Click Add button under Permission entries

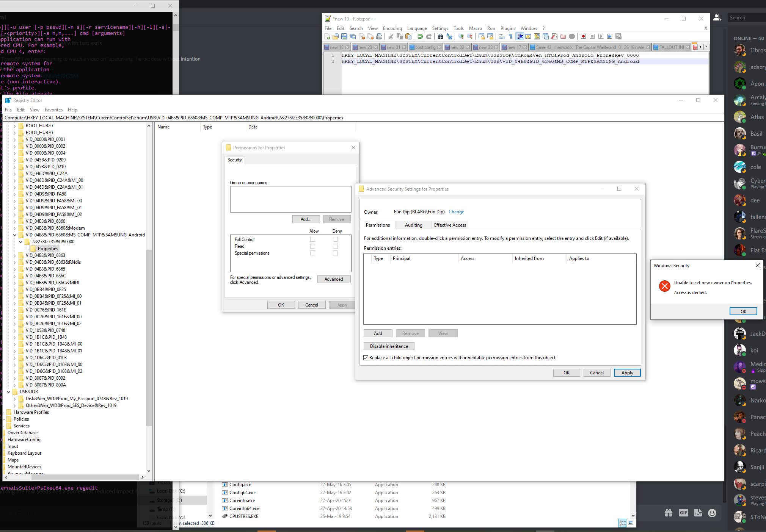tap(378, 333)
